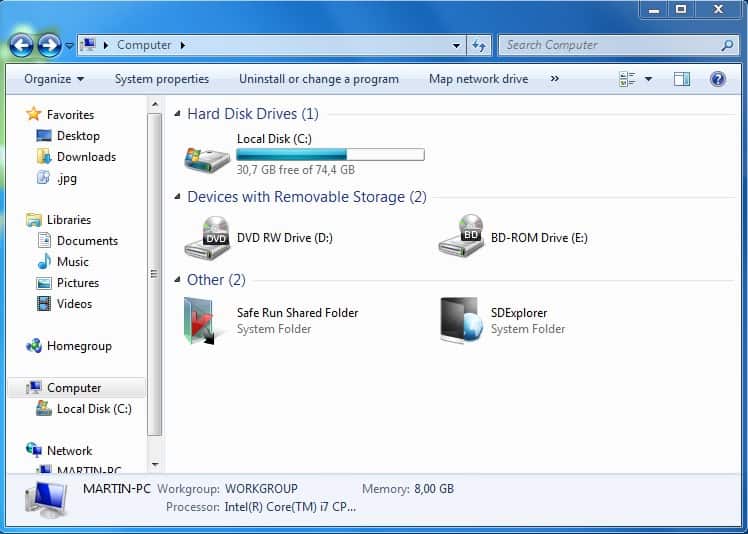Select DVD RW Drive (D:) icon
748x534 pixels.
tap(208, 238)
